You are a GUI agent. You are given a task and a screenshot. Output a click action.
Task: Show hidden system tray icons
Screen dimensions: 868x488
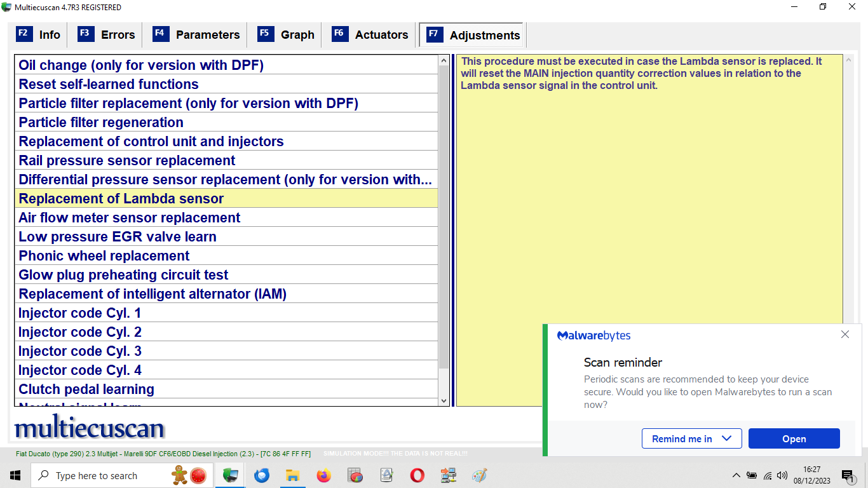(x=736, y=475)
